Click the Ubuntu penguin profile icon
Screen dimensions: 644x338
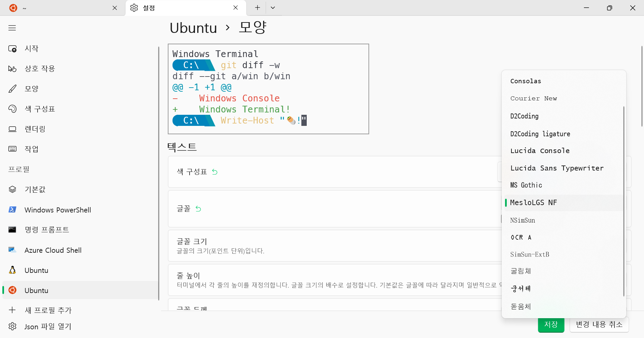(x=12, y=270)
